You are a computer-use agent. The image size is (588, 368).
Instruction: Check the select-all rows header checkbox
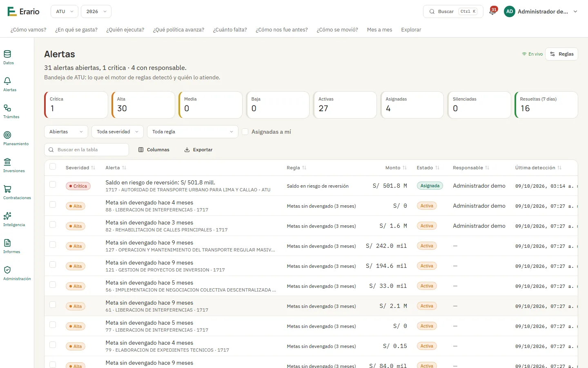(53, 166)
